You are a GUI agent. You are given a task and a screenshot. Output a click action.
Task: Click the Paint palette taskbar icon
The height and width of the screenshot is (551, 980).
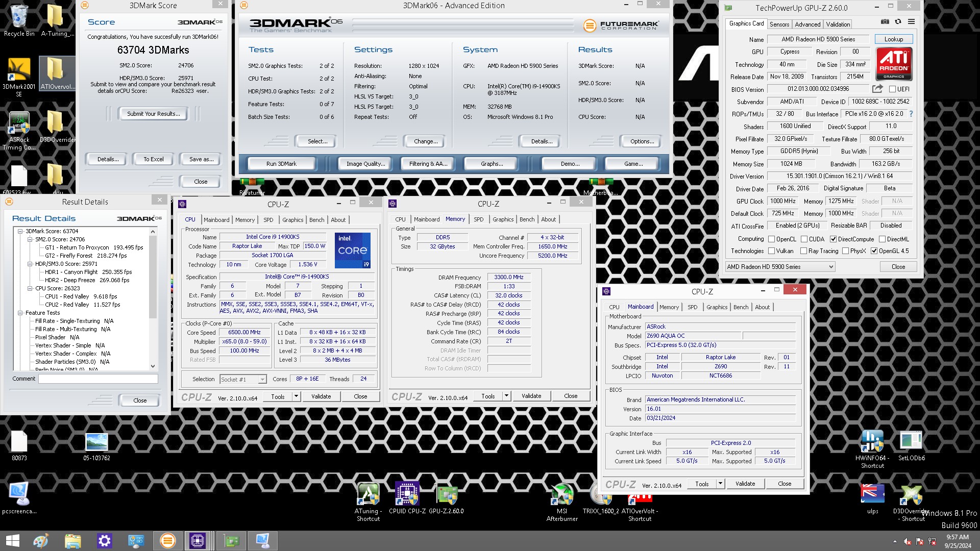click(41, 540)
